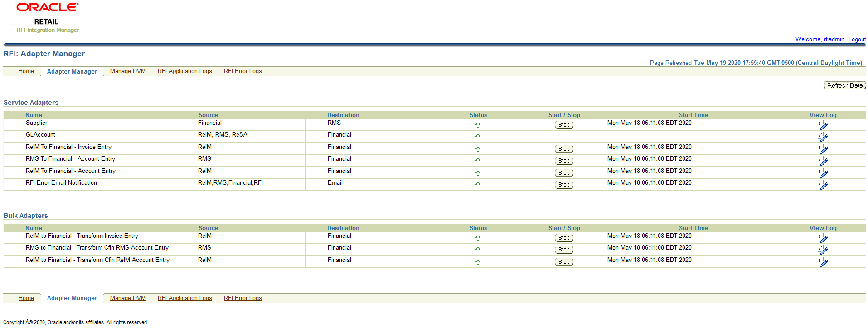The image size is (868, 330).
Task: Select the top Adapter Manager tab
Action: (x=72, y=71)
